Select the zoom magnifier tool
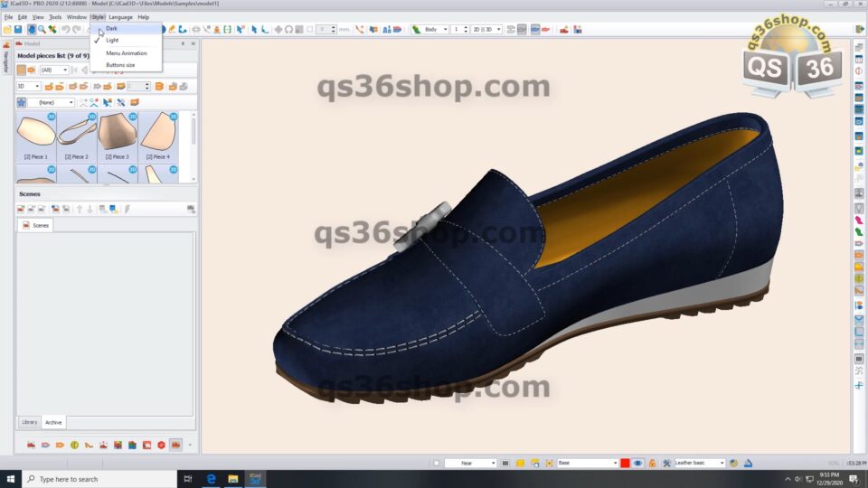The width and height of the screenshot is (868, 488). (x=42, y=29)
